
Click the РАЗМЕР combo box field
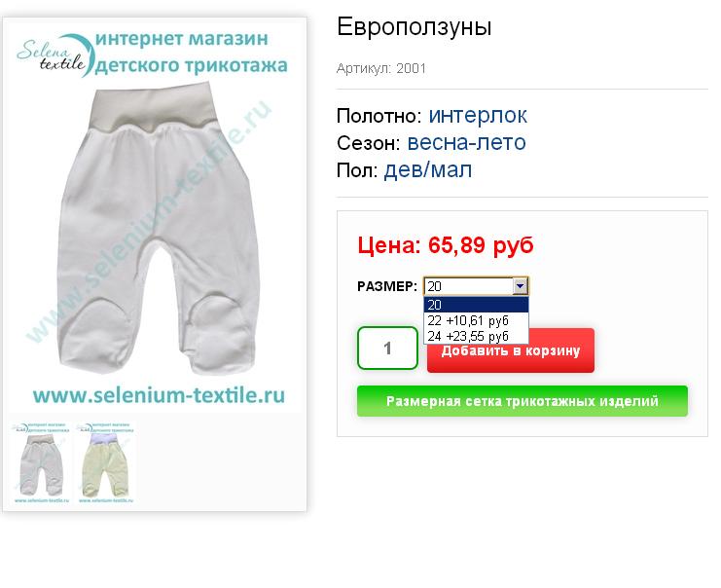point(476,286)
